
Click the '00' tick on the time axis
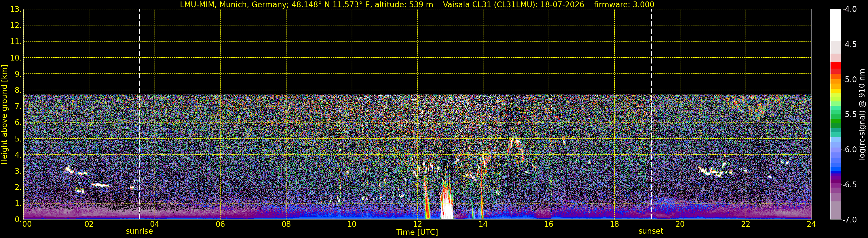pyautogui.click(x=27, y=224)
